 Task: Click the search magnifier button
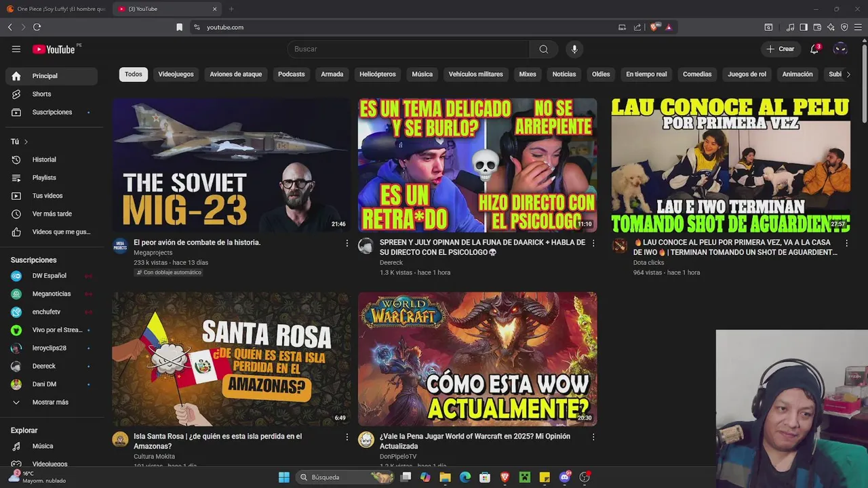[543, 49]
